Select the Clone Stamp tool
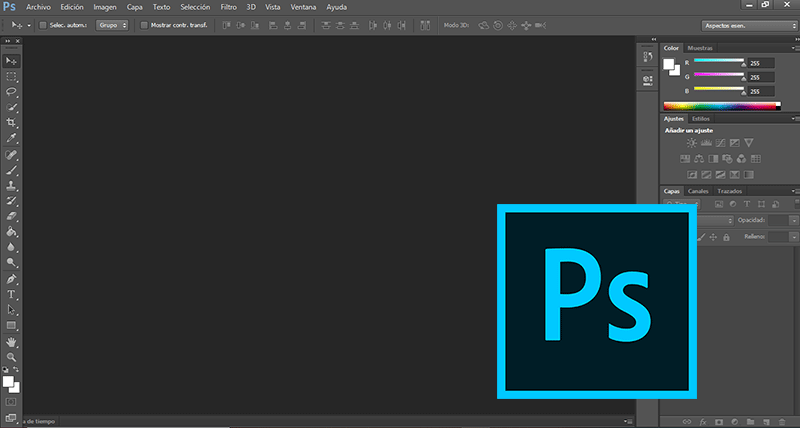This screenshot has height=428, width=800. click(x=11, y=185)
